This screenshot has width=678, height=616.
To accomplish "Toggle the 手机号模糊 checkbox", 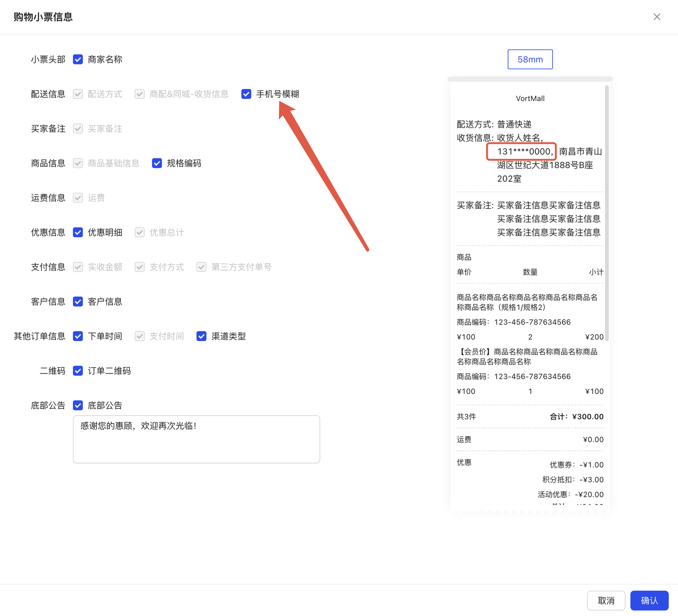I will [246, 94].
